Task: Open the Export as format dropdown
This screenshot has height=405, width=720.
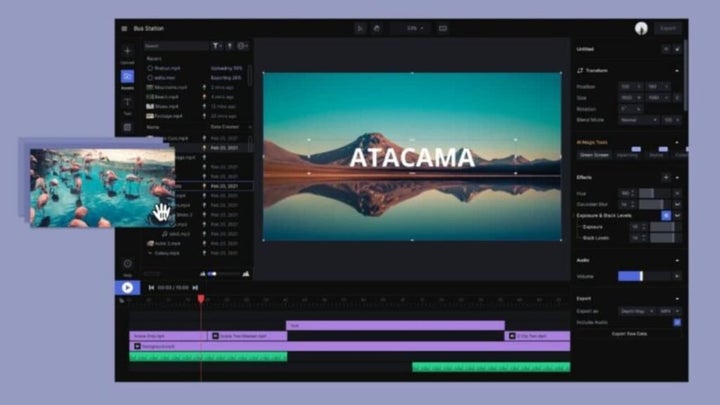Action: [x=634, y=311]
